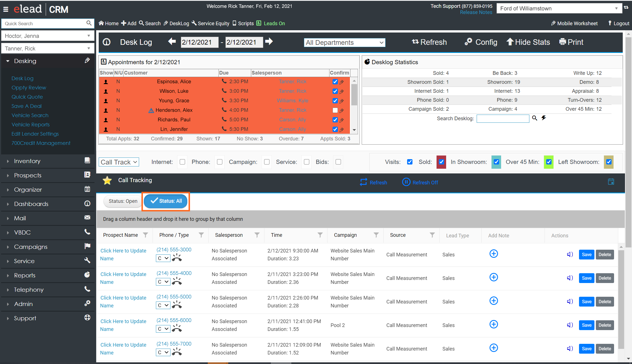The image size is (632, 364).
Task: Toggle the In Showroom teal color checkbox
Action: pos(496,162)
